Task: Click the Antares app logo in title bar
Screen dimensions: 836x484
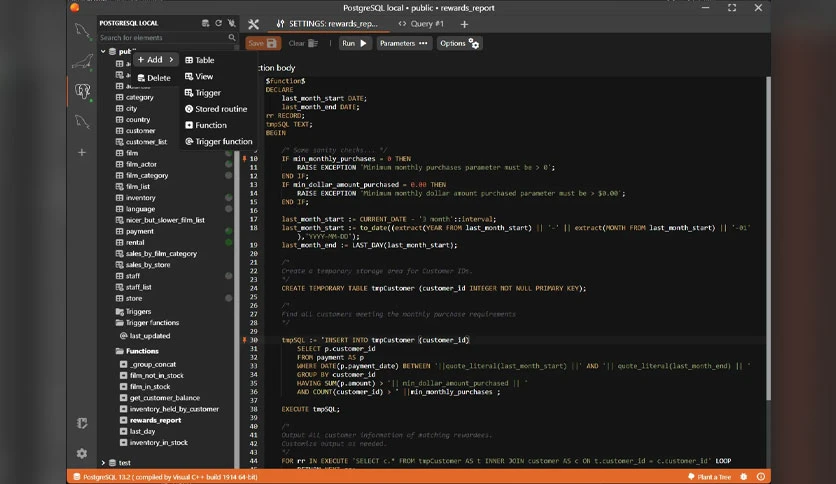Action: 75,7
